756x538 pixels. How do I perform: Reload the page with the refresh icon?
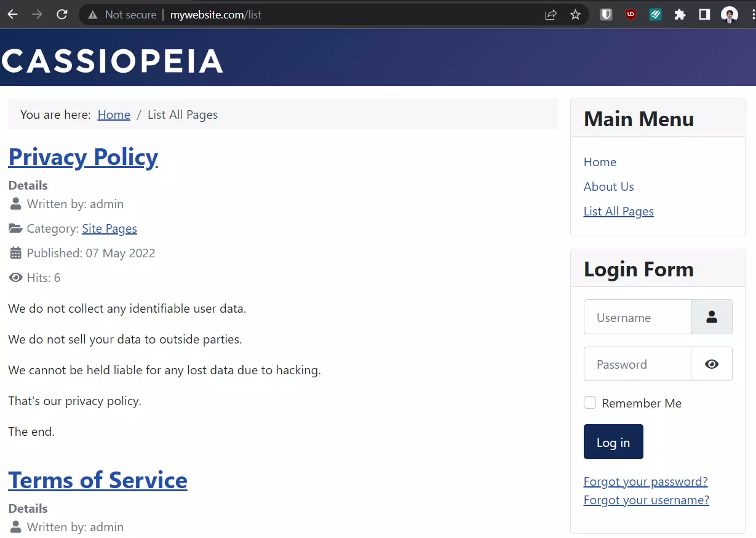[x=62, y=15]
